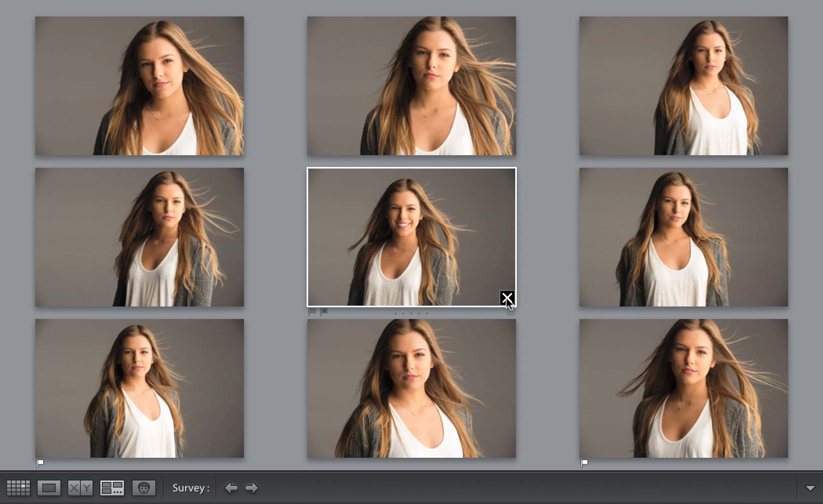823x504 pixels.
Task: Remove smiling photo from survey with X
Action: tap(507, 298)
